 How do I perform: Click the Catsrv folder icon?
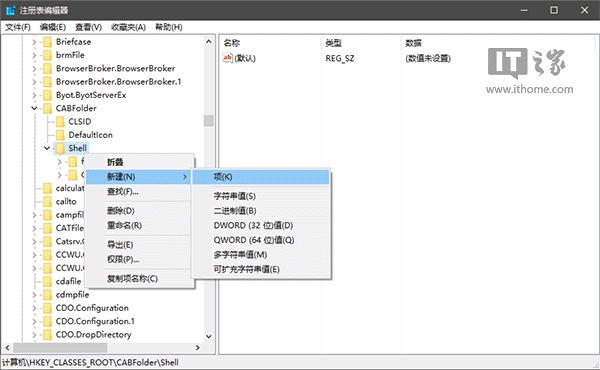[47, 242]
